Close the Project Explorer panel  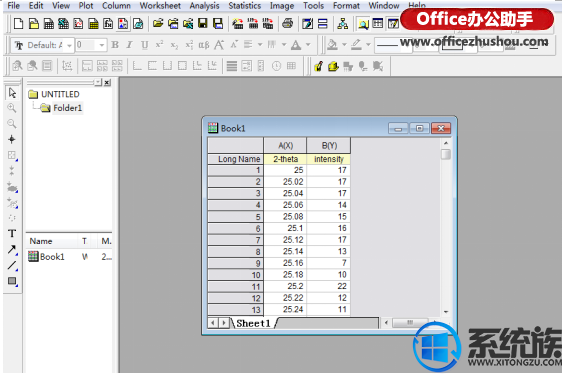pos(107,83)
